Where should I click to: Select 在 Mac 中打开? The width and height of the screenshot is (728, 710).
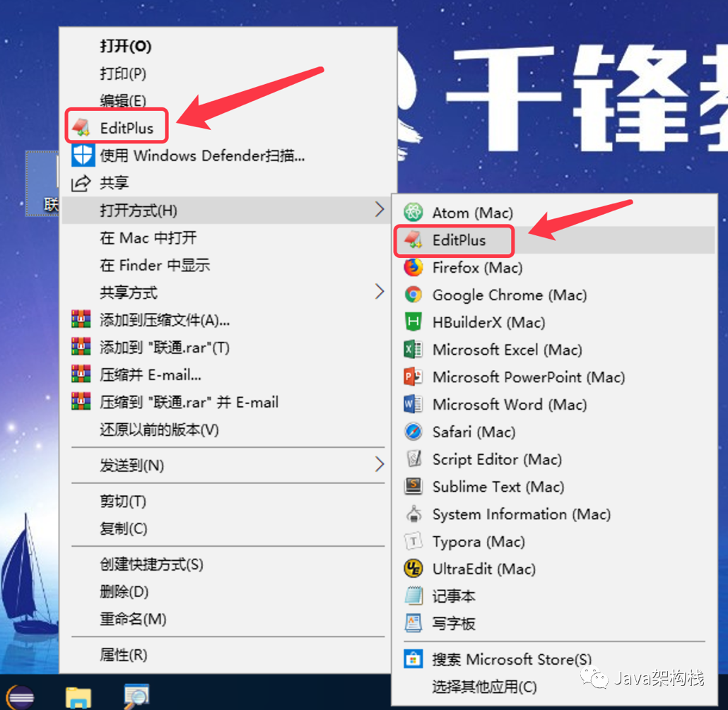tap(148, 237)
